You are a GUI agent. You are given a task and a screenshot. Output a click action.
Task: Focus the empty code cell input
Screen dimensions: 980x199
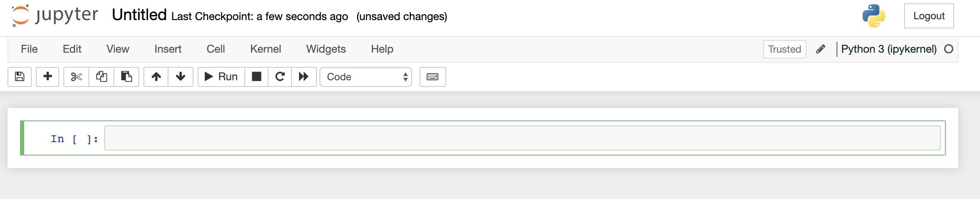pos(522,138)
